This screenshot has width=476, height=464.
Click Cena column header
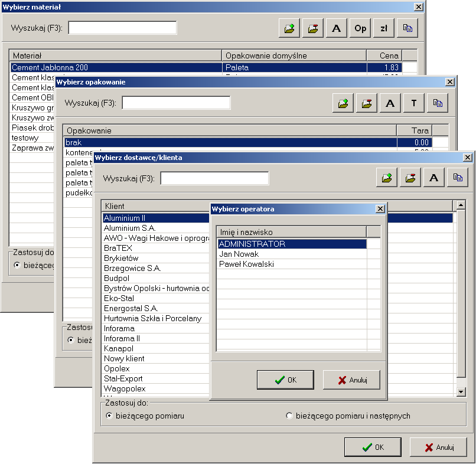click(x=384, y=55)
